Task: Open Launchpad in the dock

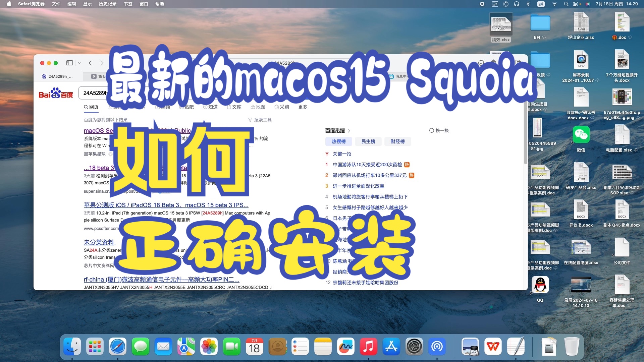Action: click(95, 346)
